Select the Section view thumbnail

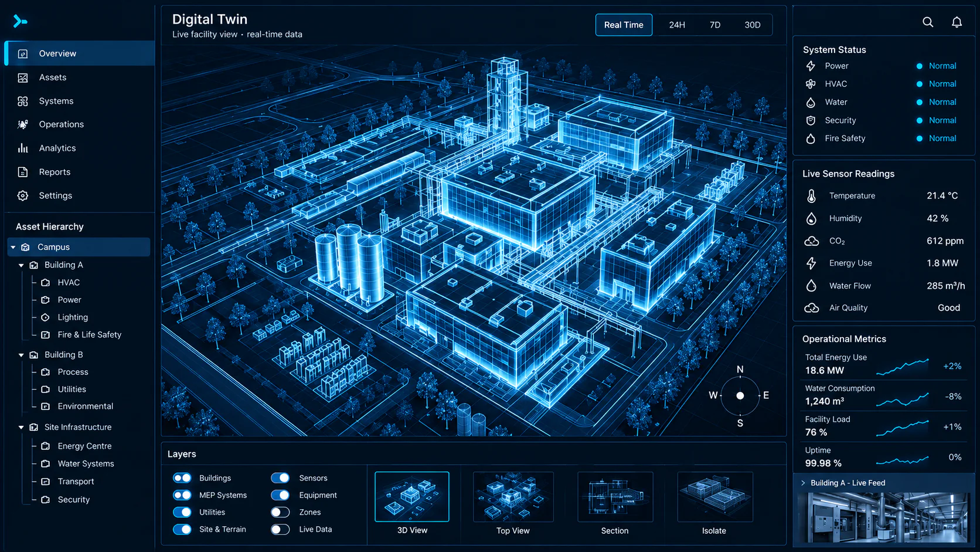[615, 497]
